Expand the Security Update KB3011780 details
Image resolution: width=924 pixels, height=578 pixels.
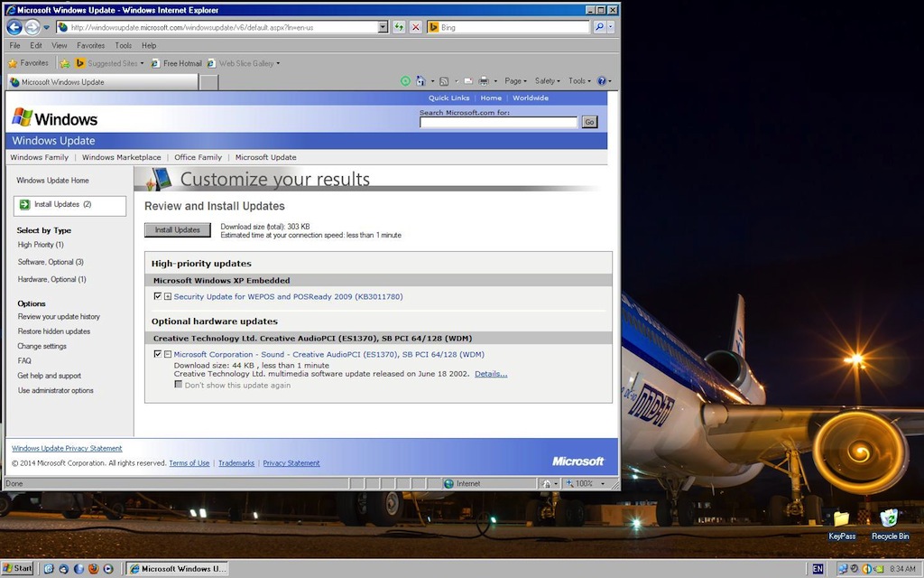pyautogui.click(x=168, y=296)
